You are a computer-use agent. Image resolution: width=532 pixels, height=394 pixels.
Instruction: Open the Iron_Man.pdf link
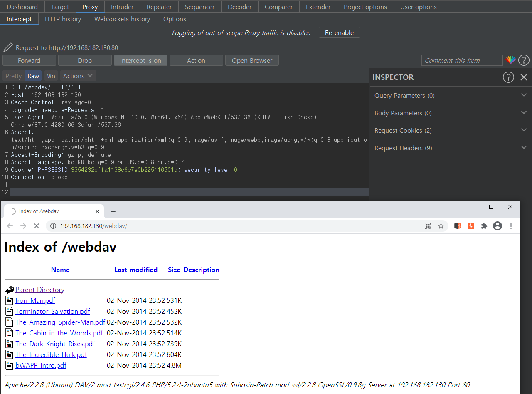(x=35, y=300)
